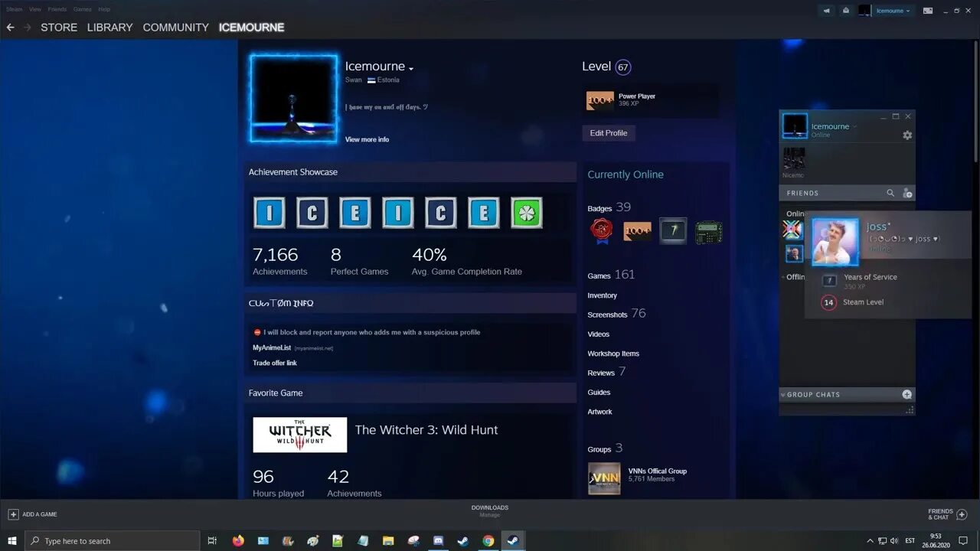Go to the COMMUNITY tab
The image size is (980, 551).
click(175, 27)
